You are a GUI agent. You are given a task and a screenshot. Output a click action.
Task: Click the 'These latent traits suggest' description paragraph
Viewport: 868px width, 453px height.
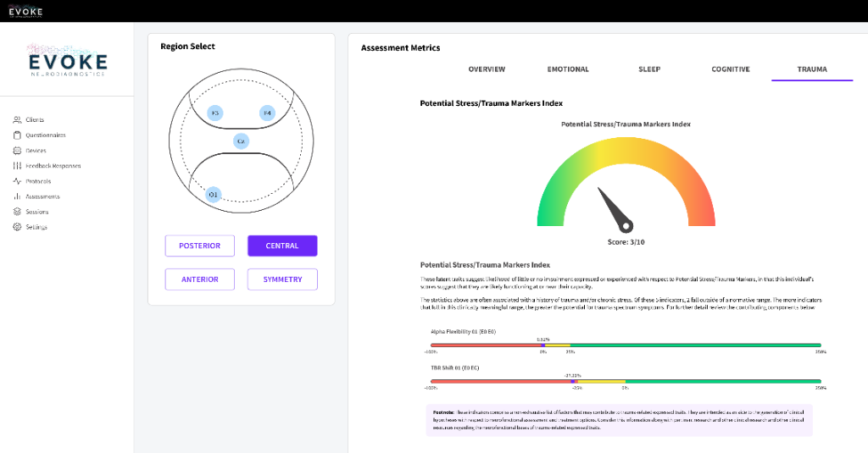pos(617,283)
